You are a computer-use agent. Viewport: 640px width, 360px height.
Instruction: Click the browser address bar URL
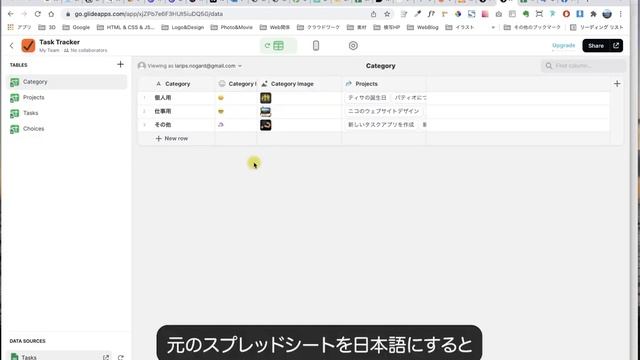pos(149,14)
